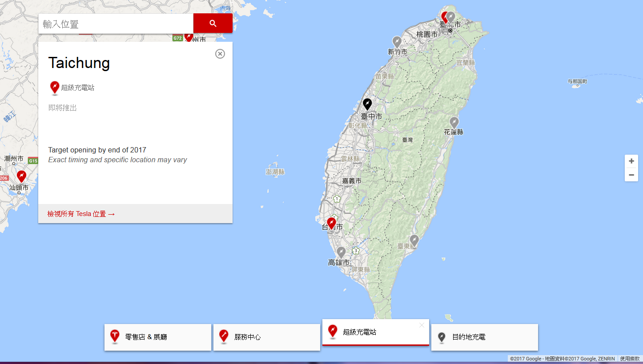
Task: Dismiss 超級充電站 filter via small X
Action: pos(422,325)
